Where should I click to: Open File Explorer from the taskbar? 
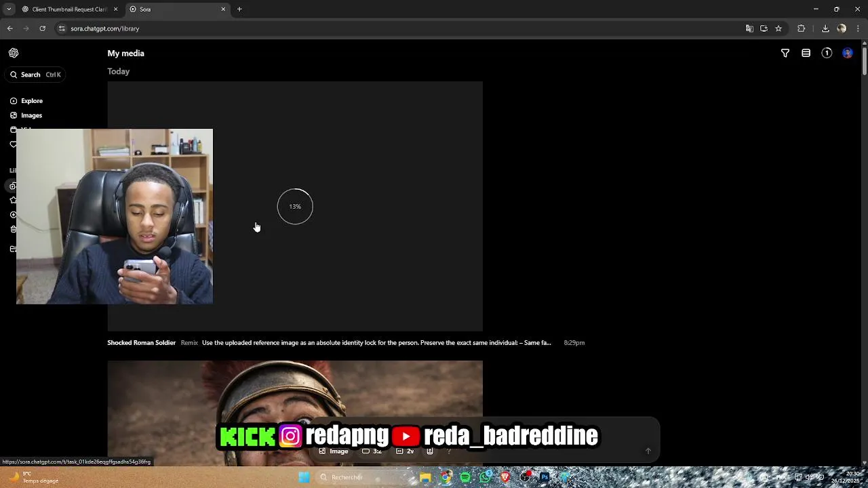425,477
